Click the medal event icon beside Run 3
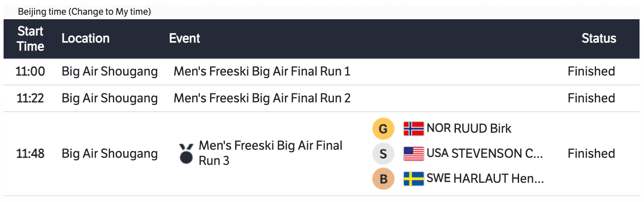The height and width of the screenshot is (202, 644). 186,153
